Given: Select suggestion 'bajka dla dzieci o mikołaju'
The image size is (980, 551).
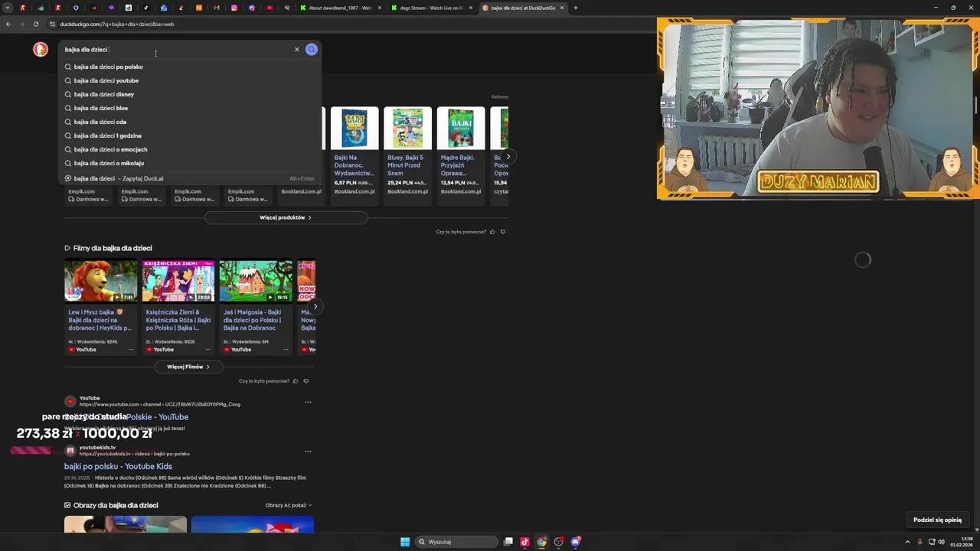Looking at the screenshot, I should [190, 163].
